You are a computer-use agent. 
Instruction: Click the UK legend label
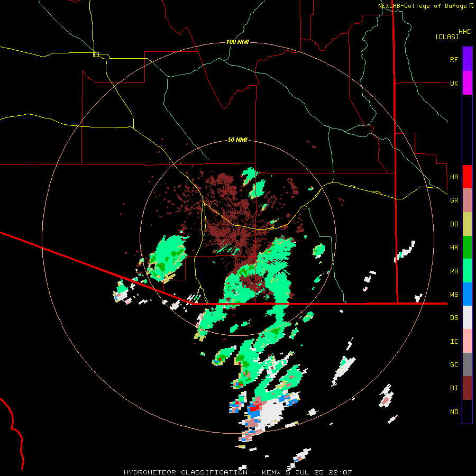click(454, 84)
